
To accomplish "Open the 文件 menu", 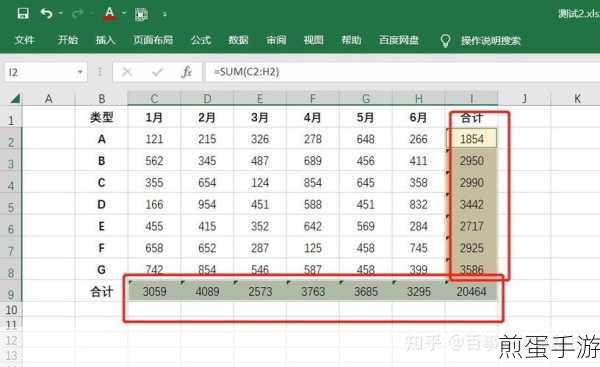I will tap(24, 40).
